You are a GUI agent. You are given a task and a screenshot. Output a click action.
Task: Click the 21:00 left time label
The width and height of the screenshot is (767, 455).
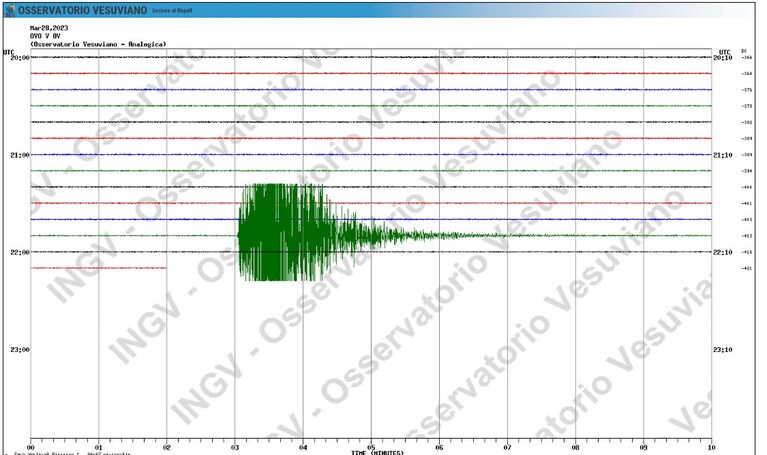[20, 155]
